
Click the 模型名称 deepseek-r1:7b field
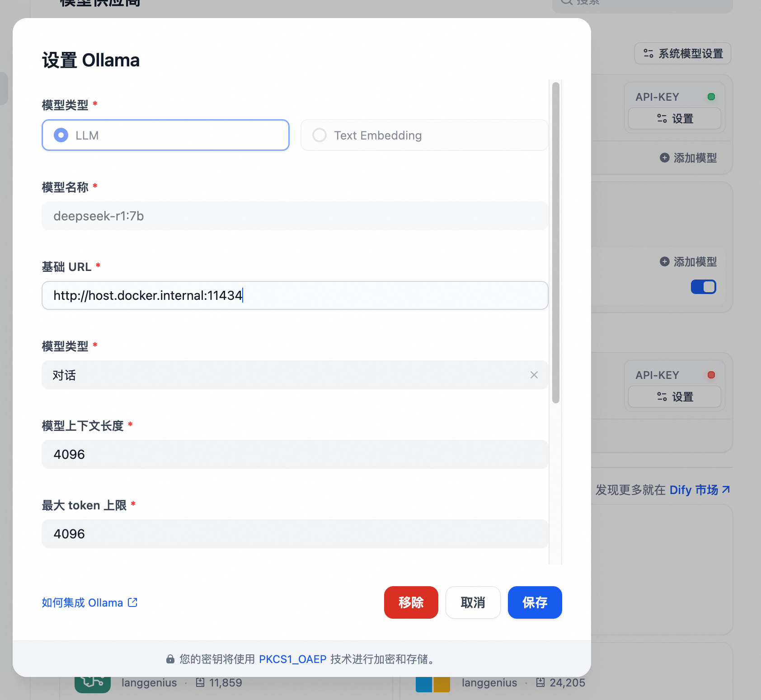pos(295,216)
